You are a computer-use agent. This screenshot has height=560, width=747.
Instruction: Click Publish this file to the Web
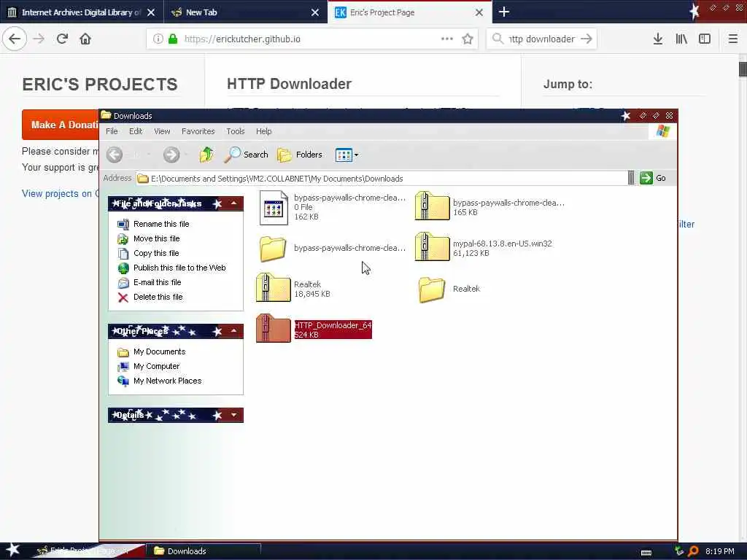pyautogui.click(x=179, y=268)
